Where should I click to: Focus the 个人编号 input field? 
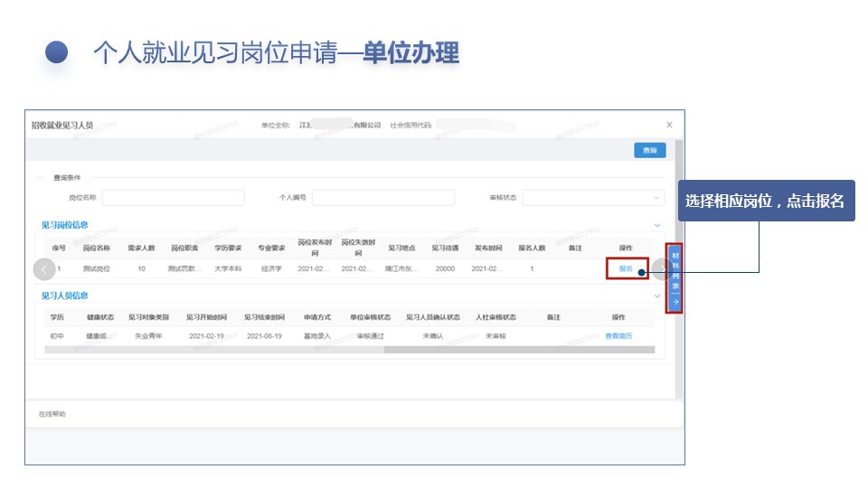(383, 197)
